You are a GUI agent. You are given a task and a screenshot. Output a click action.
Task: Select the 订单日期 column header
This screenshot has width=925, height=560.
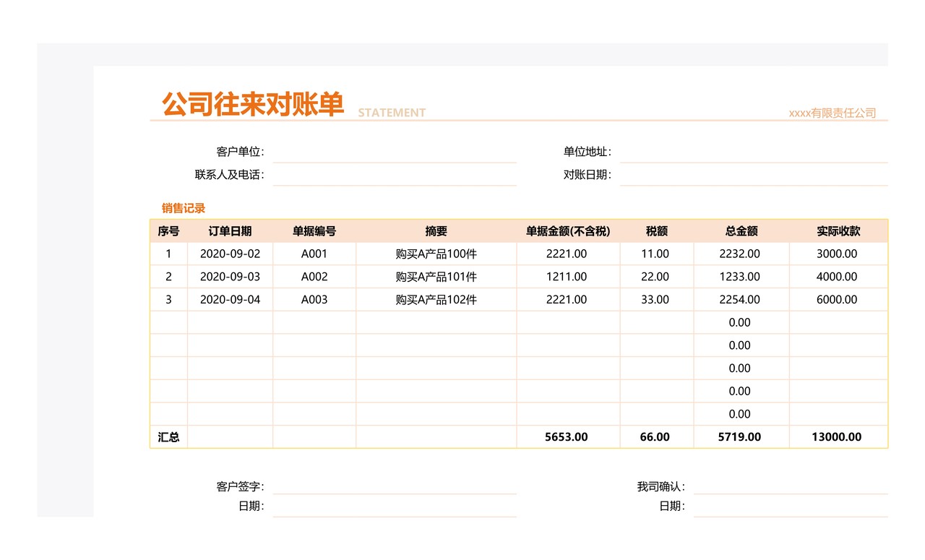click(230, 231)
